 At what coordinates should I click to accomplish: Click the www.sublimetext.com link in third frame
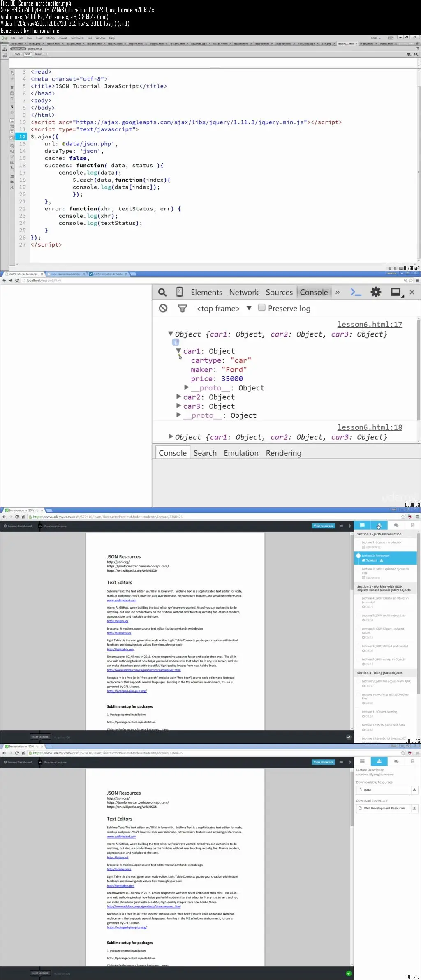pyautogui.click(x=122, y=600)
